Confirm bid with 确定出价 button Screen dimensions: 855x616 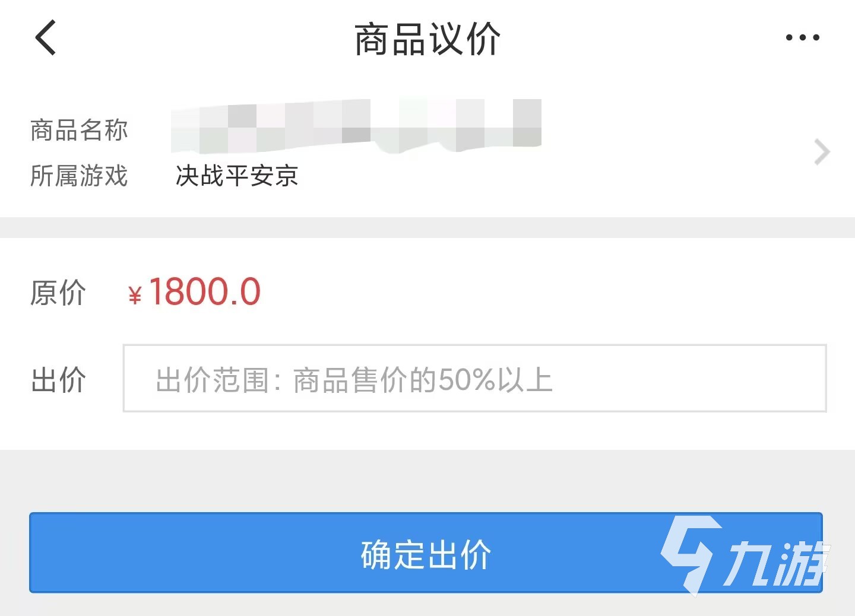(x=426, y=553)
